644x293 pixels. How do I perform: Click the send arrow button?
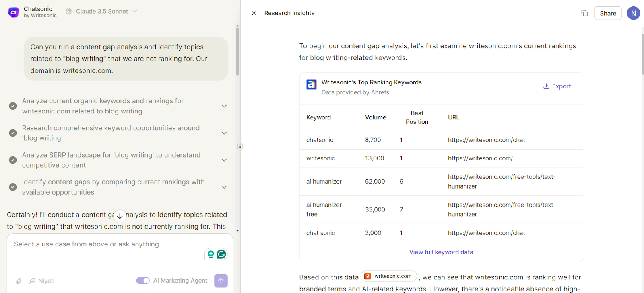221,281
